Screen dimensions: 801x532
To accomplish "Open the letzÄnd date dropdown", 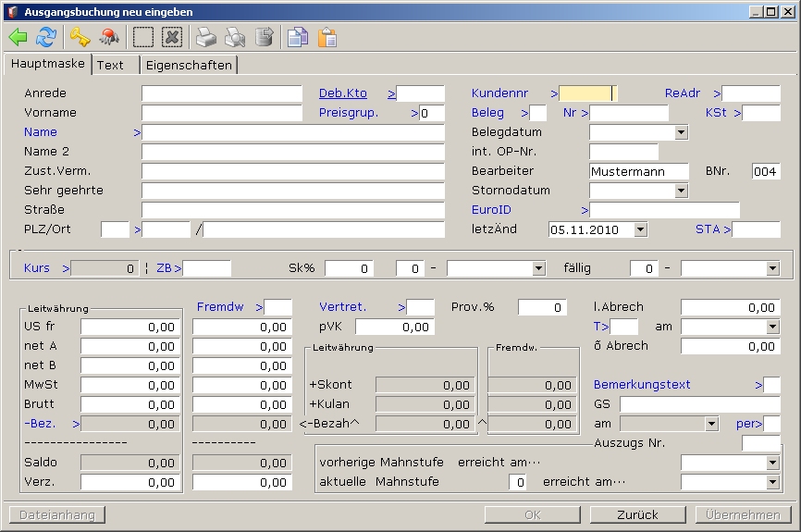I will (641, 229).
